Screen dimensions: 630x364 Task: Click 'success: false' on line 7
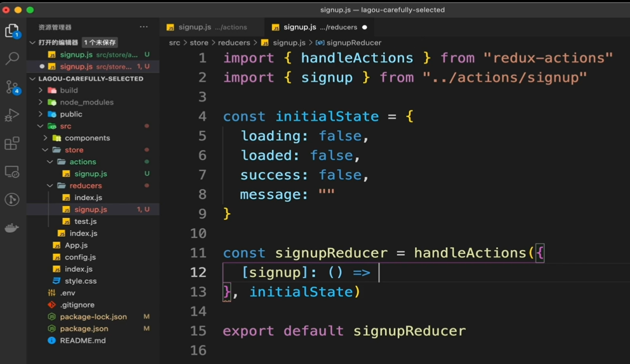point(301,175)
